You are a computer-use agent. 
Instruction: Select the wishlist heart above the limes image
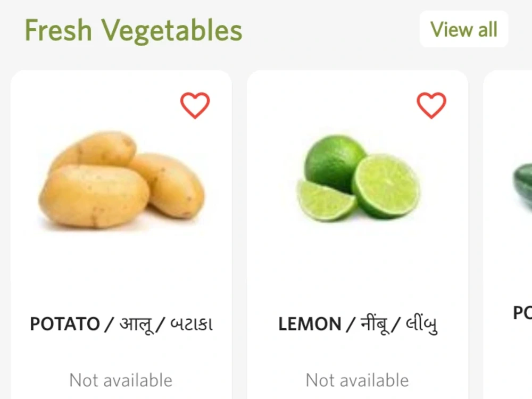431,105
